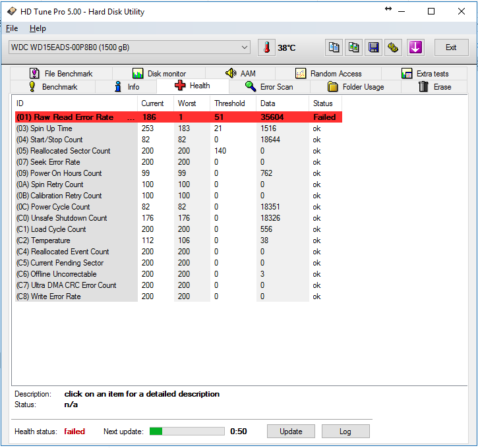Select the (04) Start/Stop Count row
Viewport: 478px width, 448px height.
point(179,140)
